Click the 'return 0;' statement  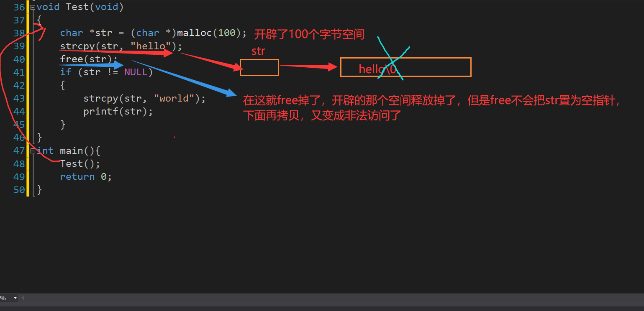86,177
